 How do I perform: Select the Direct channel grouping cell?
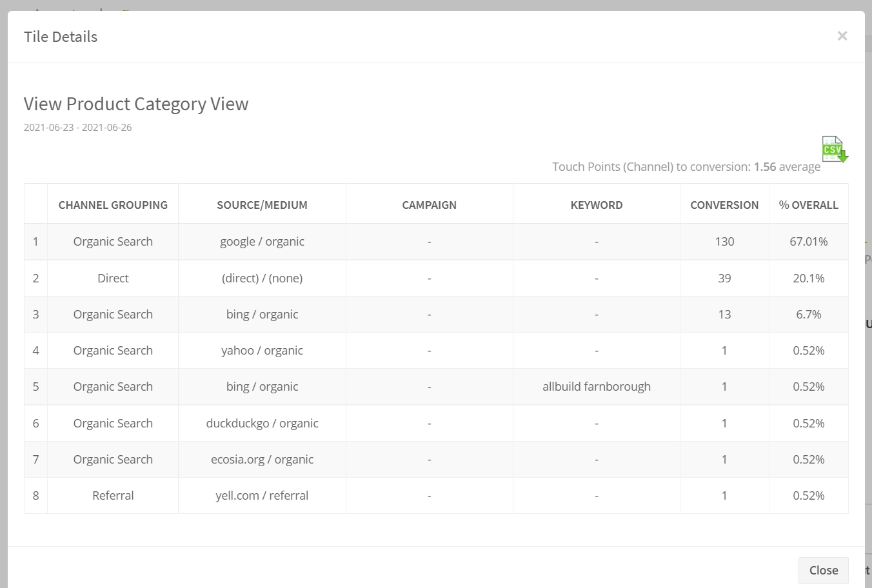click(x=113, y=279)
